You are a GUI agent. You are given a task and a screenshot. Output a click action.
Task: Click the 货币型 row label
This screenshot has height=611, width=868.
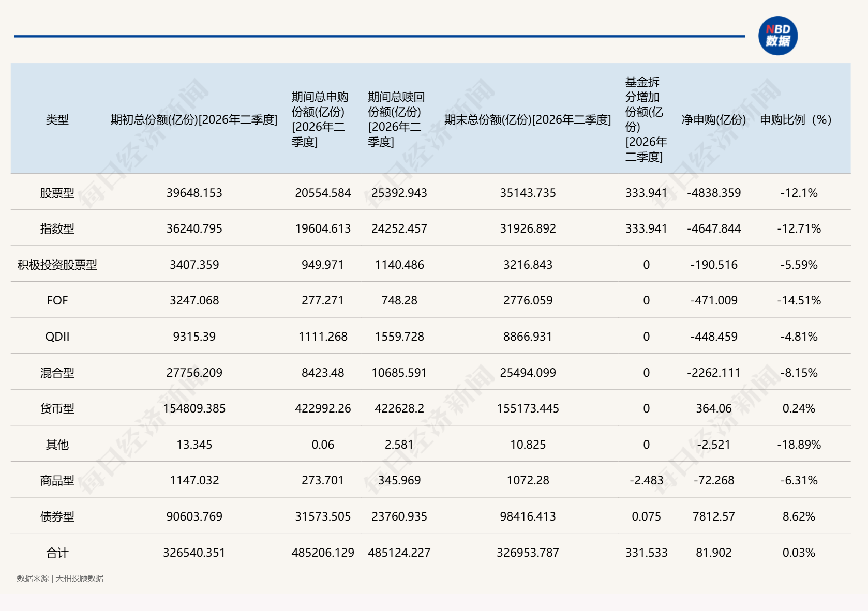(57, 408)
